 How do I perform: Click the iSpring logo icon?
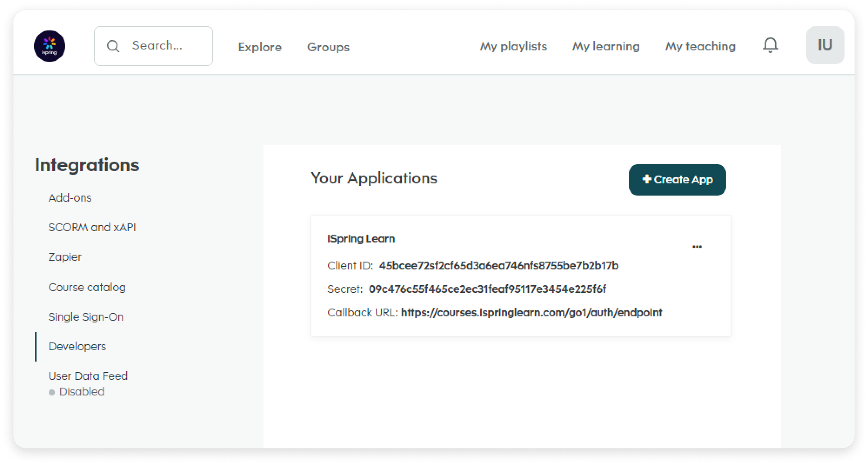coord(50,46)
